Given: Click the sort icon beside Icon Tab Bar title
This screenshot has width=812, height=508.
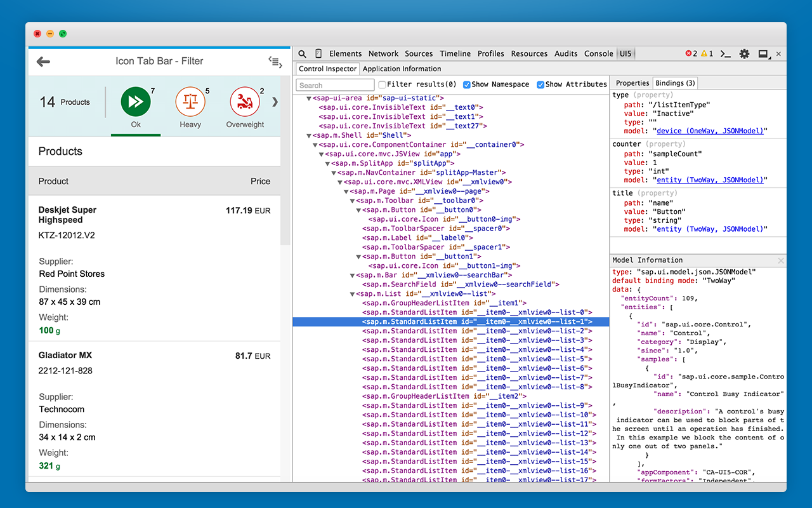Looking at the screenshot, I should [x=275, y=61].
